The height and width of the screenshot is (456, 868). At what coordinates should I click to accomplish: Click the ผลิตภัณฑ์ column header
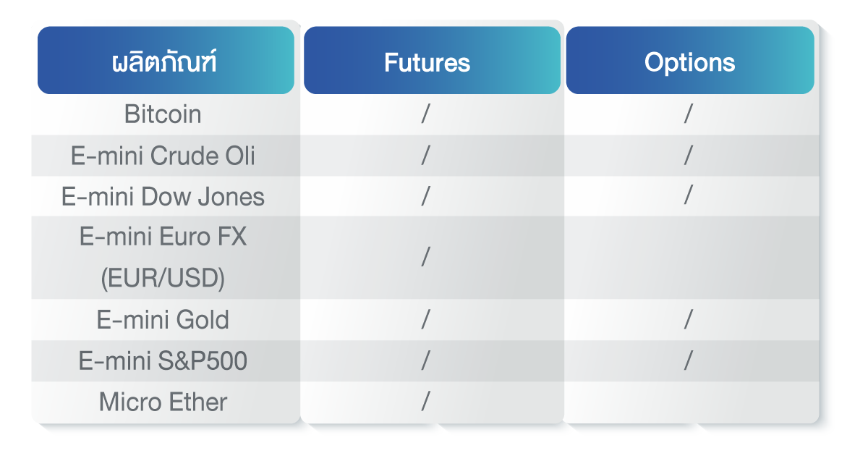coord(166,62)
